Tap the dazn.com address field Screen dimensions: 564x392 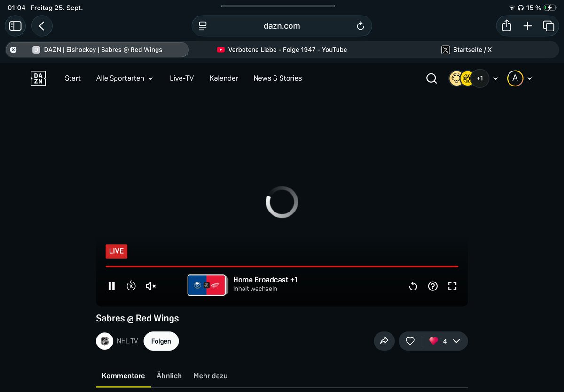[x=282, y=26]
